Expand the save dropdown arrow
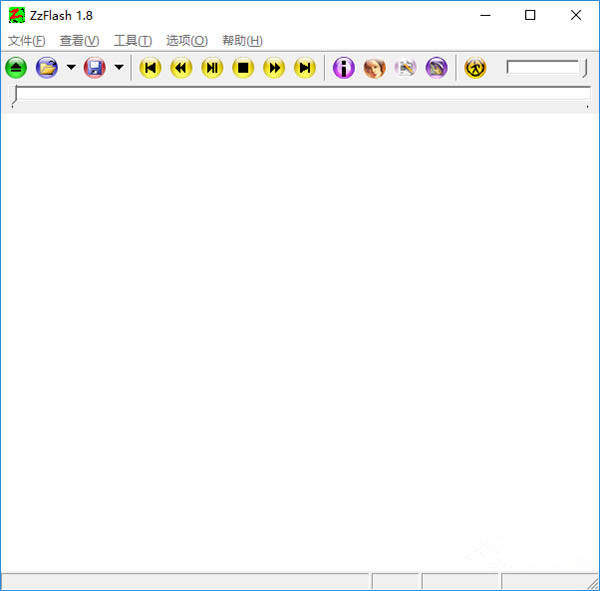 [119, 68]
